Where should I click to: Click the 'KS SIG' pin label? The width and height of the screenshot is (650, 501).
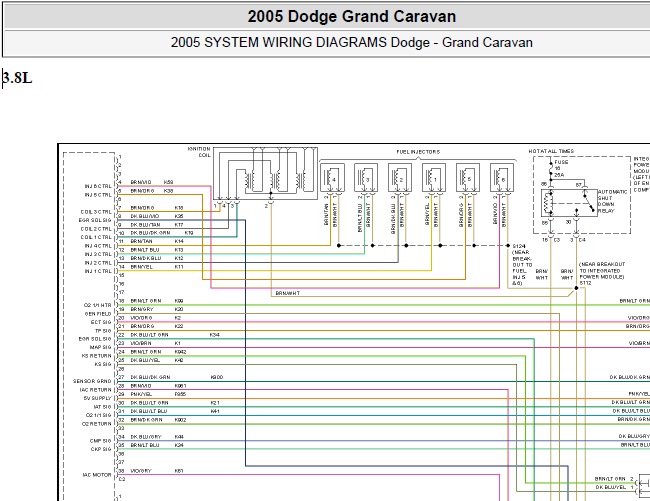pos(103,364)
